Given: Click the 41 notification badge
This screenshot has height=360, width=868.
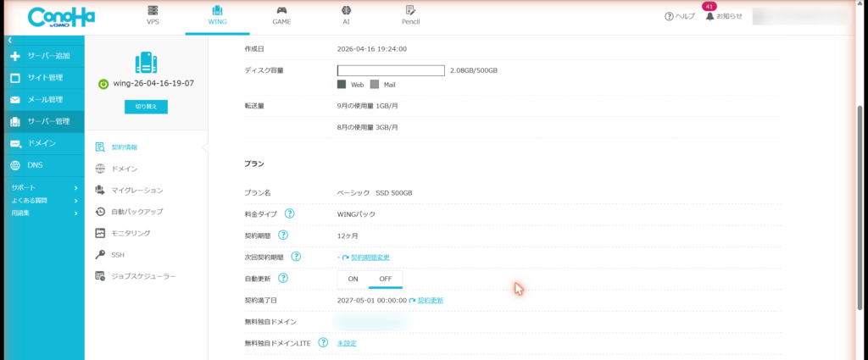Looking at the screenshot, I should (x=709, y=7).
